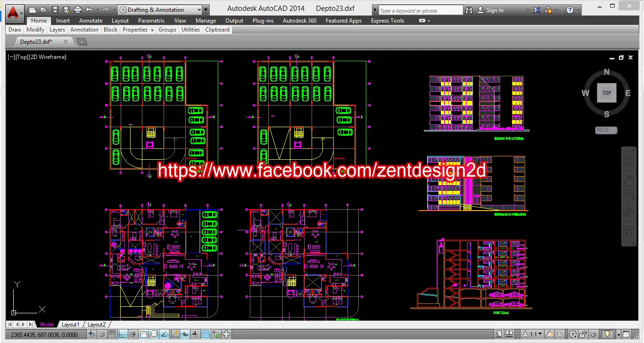644x343 pixels.
Task: Toggle Transparency display in status bar
Action: [206, 335]
